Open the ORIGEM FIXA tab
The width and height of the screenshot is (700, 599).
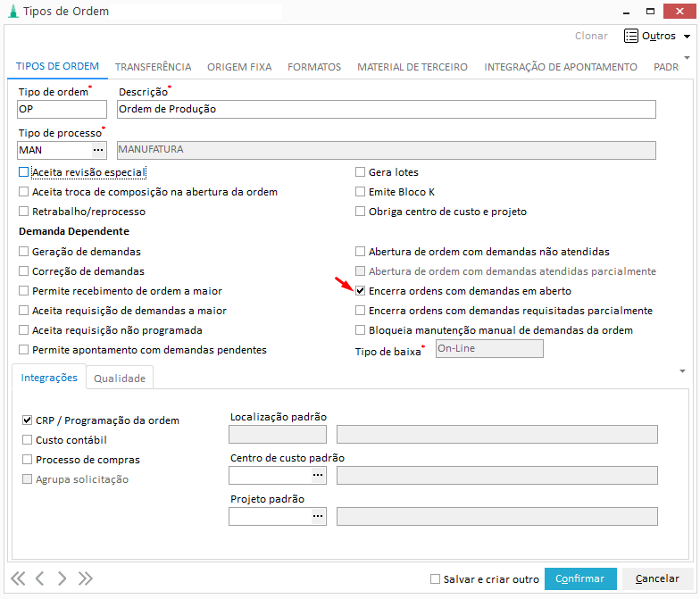(239, 67)
